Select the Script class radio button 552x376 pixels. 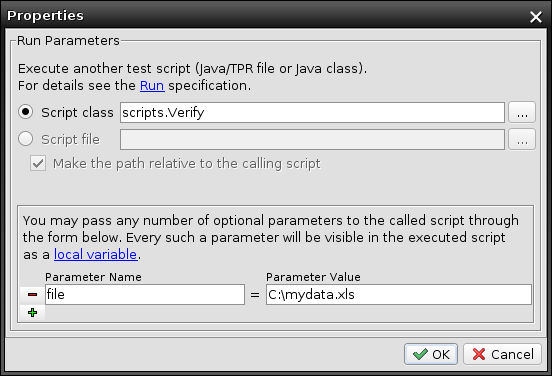pyautogui.click(x=26, y=112)
